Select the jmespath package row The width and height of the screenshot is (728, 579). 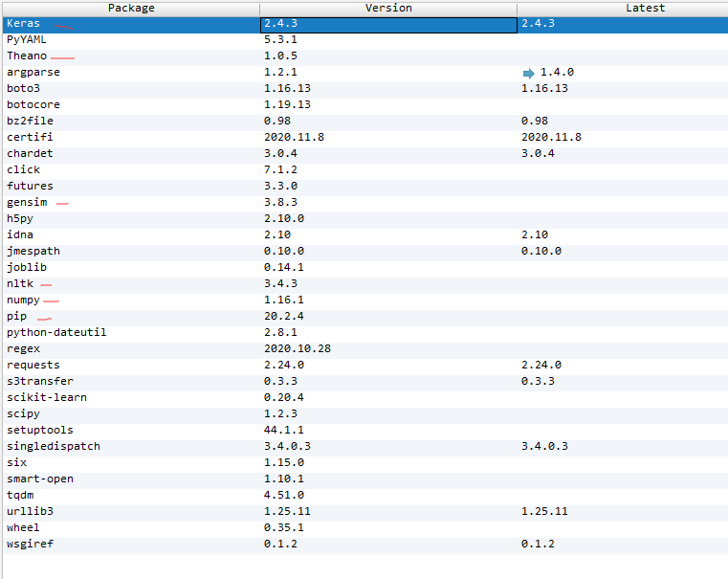(x=364, y=253)
